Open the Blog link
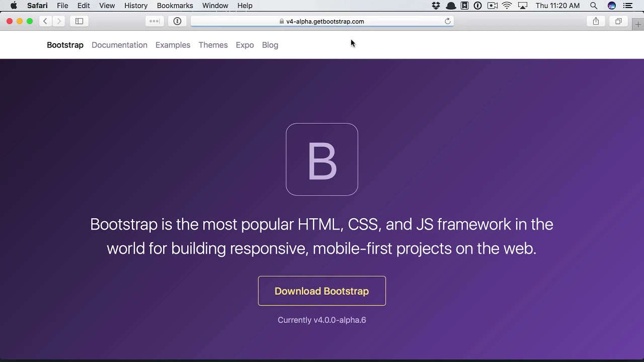The image size is (644, 362). click(x=270, y=45)
